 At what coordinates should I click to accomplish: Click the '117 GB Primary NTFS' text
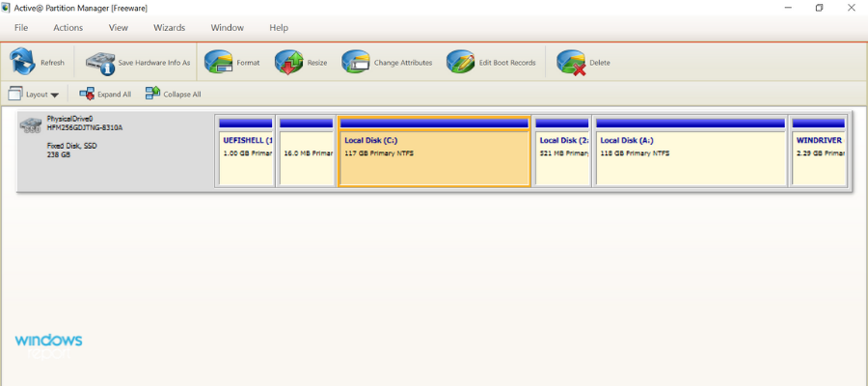coord(379,153)
